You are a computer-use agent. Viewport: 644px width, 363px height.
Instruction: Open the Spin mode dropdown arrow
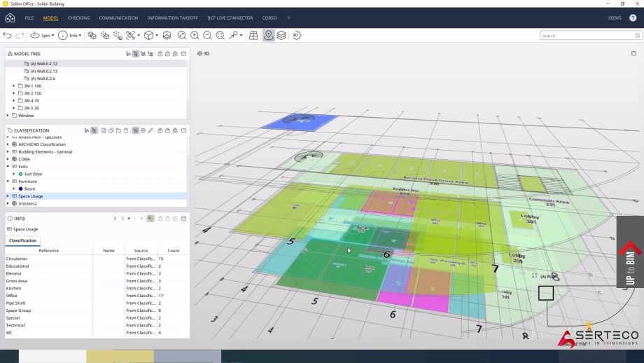click(x=52, y=35)
